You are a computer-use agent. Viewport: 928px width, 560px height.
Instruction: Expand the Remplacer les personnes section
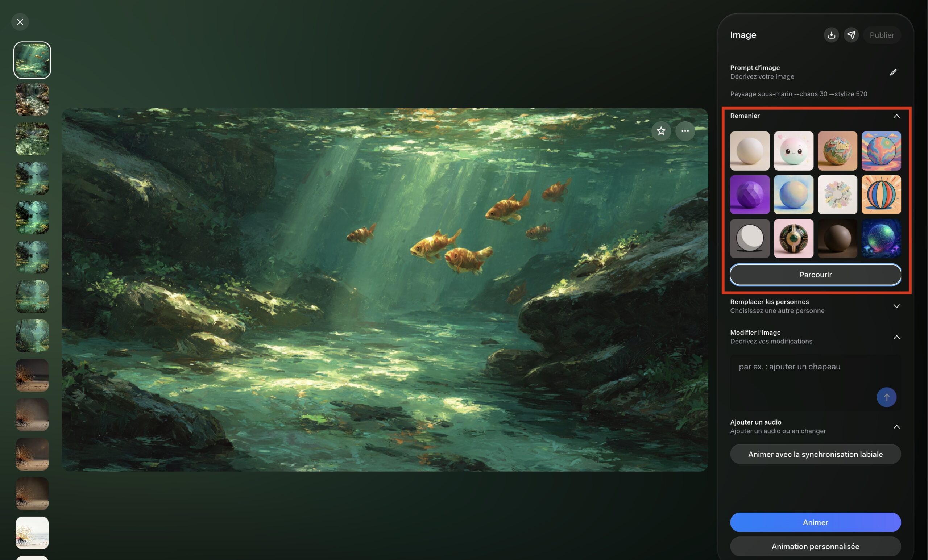896,306
